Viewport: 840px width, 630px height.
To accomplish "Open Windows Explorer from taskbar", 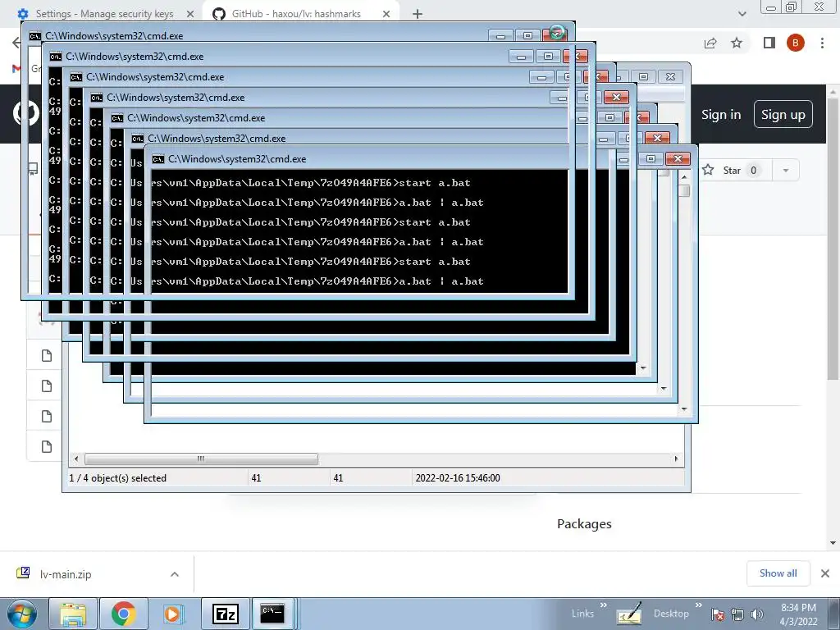I will point(73,614).
